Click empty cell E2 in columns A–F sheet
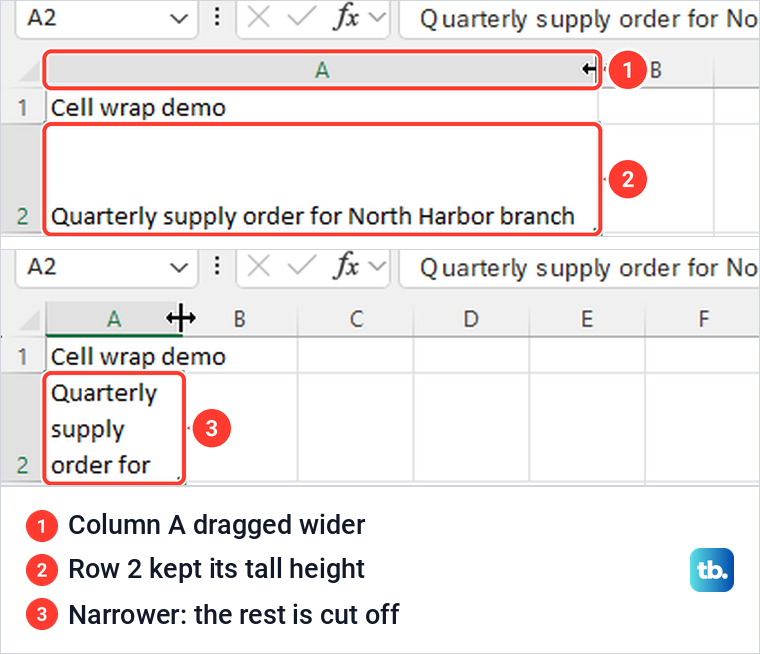Screen dimensions: 760x654 [587, 428]
